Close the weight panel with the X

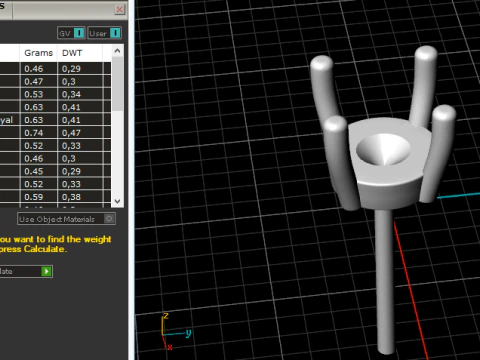119,10
